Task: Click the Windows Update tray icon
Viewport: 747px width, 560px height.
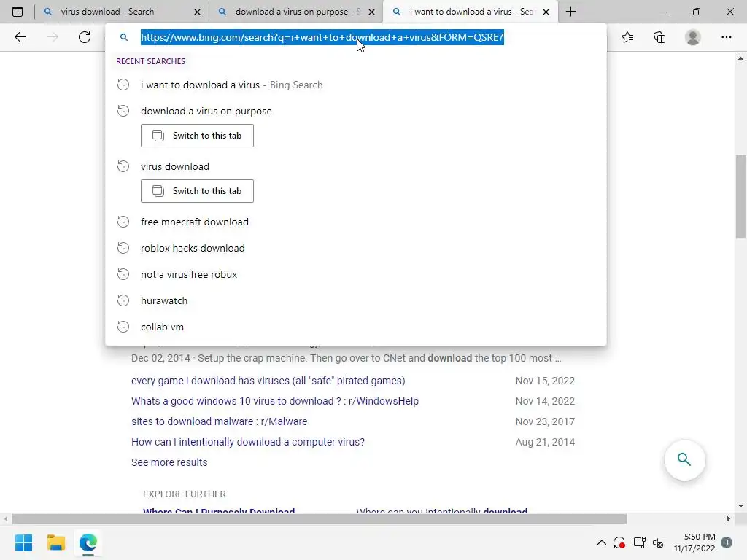Action: point(619,542)
